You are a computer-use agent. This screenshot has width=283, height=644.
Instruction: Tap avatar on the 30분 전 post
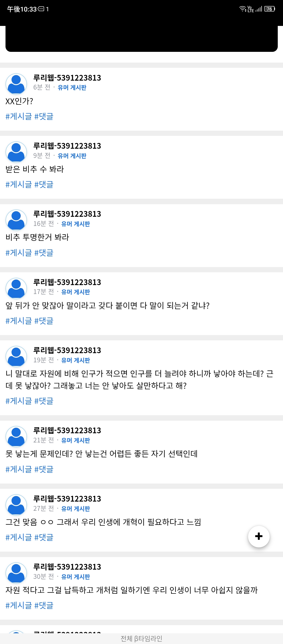[16, 573]
